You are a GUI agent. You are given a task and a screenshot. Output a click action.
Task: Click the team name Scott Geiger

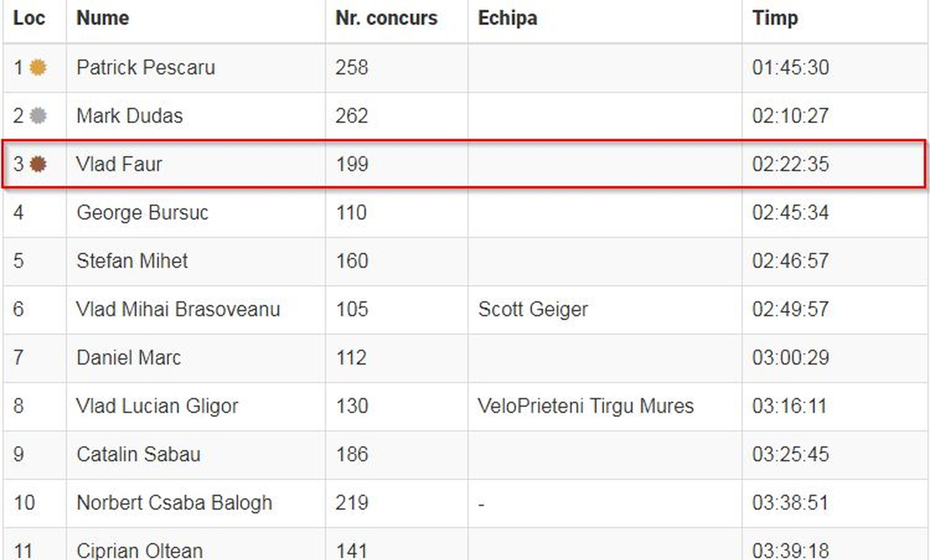pos(533,309)
